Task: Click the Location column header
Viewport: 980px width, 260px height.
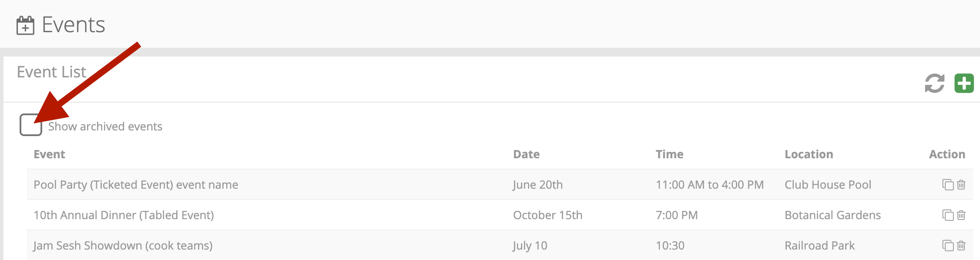Action: pyautogui.click(x=809, y=154)
